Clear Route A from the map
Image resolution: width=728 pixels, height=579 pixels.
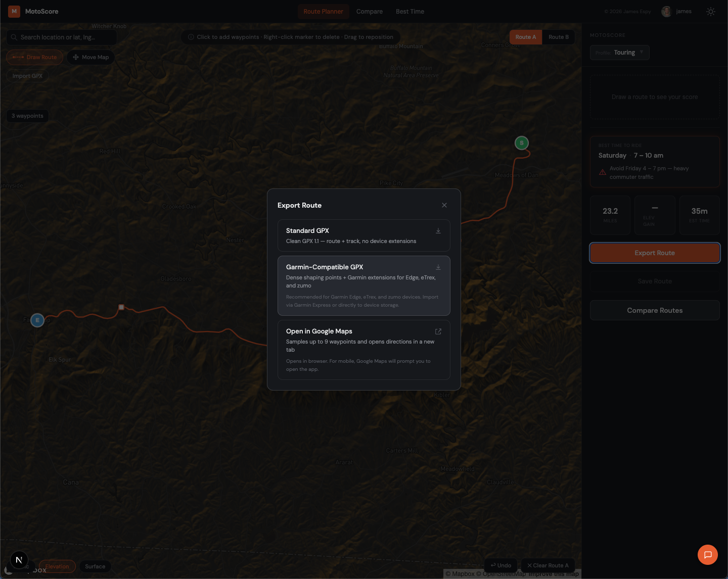click(548, 565)
